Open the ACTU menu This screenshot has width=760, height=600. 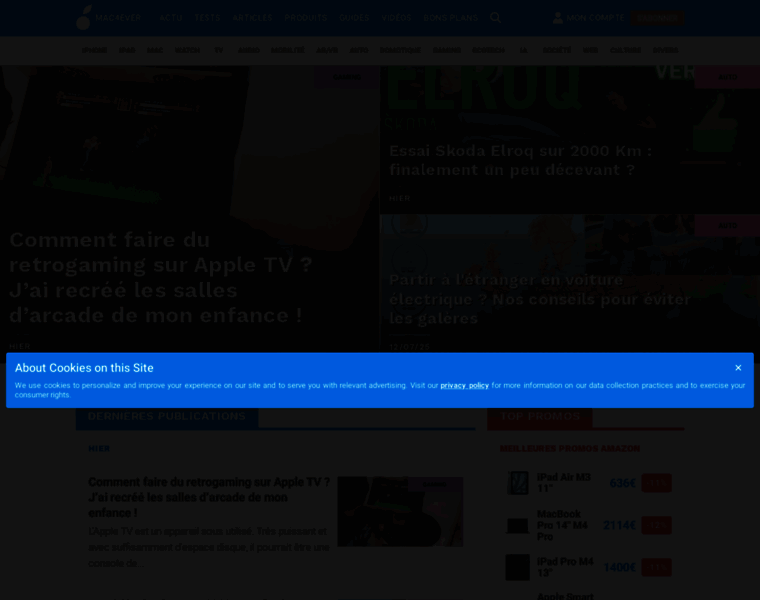pos(171,18)
